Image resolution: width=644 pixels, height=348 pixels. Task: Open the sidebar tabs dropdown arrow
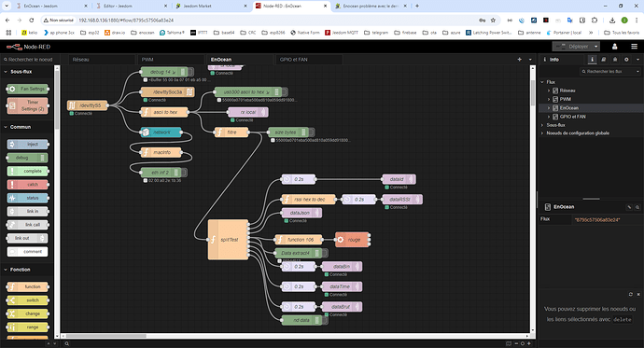coord(637,60)
